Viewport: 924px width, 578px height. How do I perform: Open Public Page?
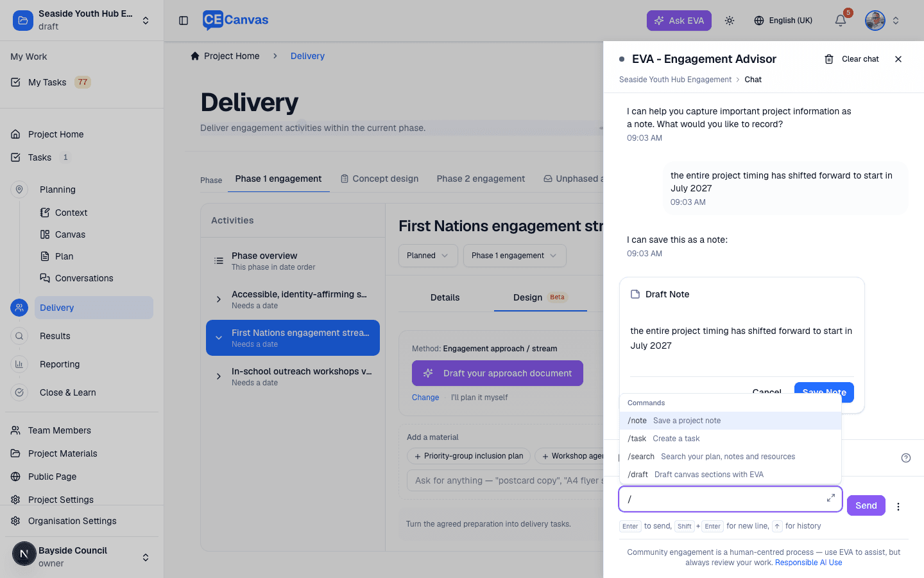53,477
